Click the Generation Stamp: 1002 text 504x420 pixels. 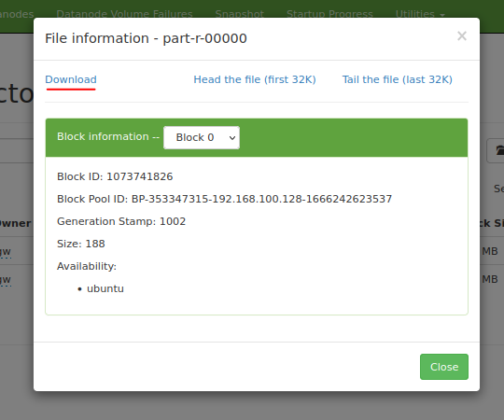(121, 221)
